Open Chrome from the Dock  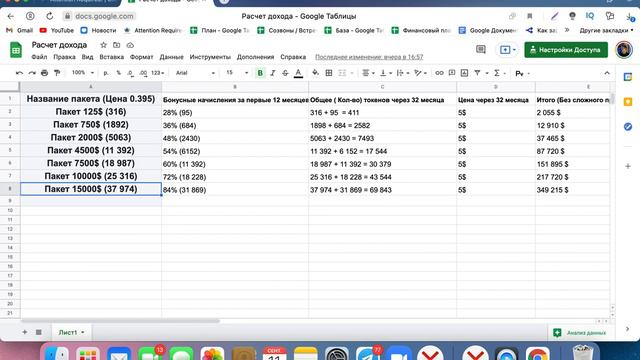tap(537, 353)
